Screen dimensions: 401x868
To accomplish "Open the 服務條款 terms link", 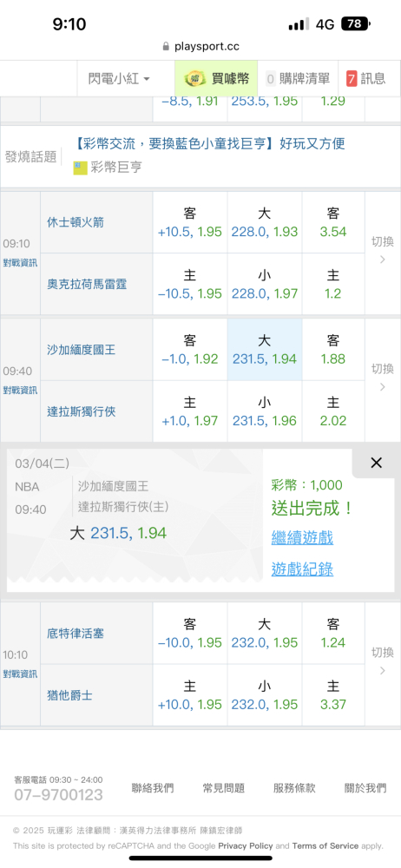I will coord(294,788).
